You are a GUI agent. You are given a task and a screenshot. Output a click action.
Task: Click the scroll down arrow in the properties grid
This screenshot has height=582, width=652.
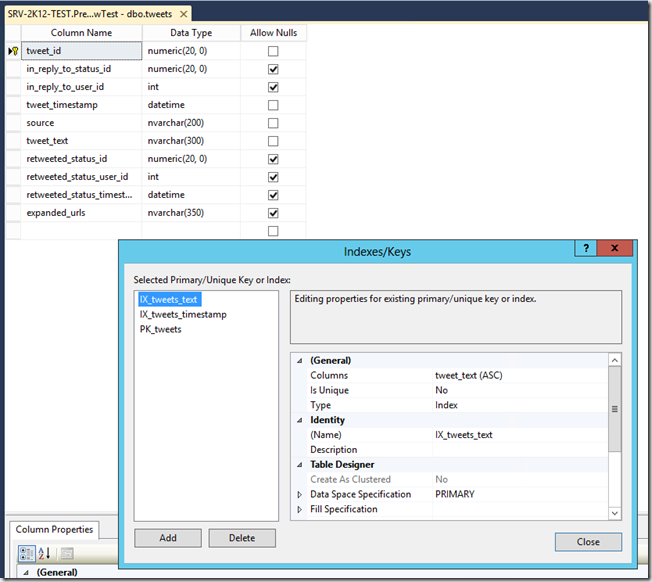615,513
